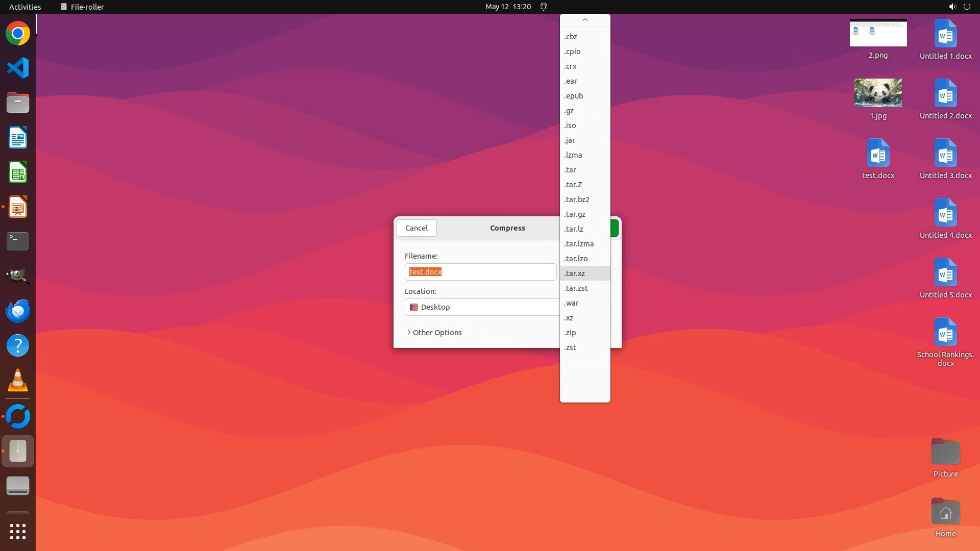This screenshot has width=980, height=551.
Task: Open Show Applications grid
Action: pos(18,531)
